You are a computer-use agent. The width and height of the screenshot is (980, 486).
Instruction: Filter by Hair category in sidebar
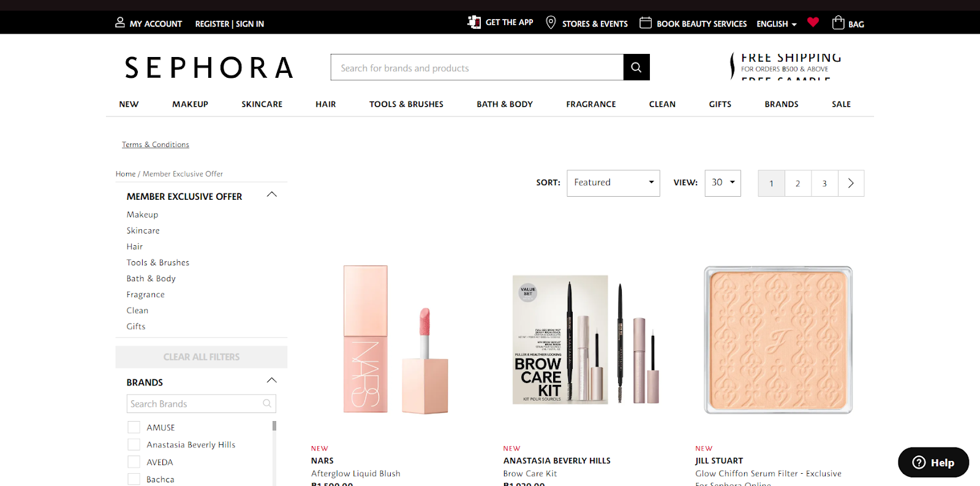click(135, 246)
